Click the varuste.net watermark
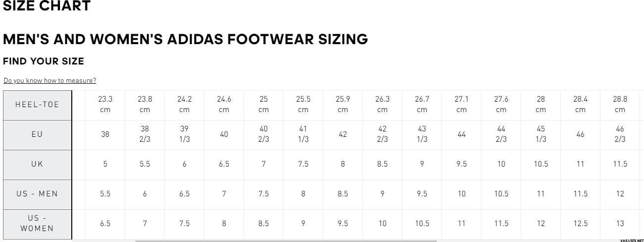The image size is (644, 242). tap(631, 240)
